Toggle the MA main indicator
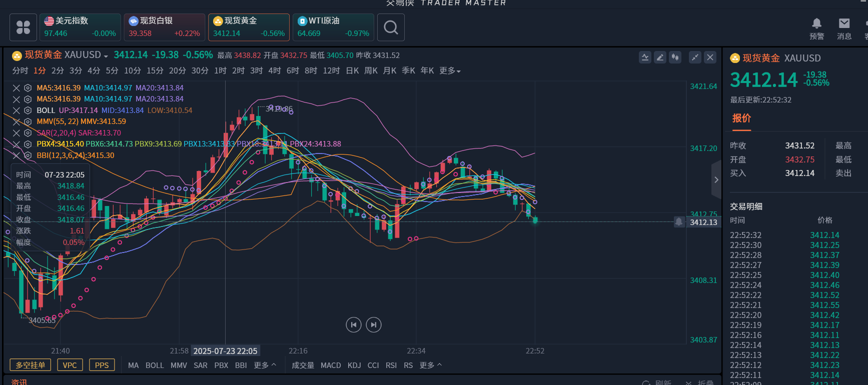This screenshot has width=868, height=385. pos(133,365)
